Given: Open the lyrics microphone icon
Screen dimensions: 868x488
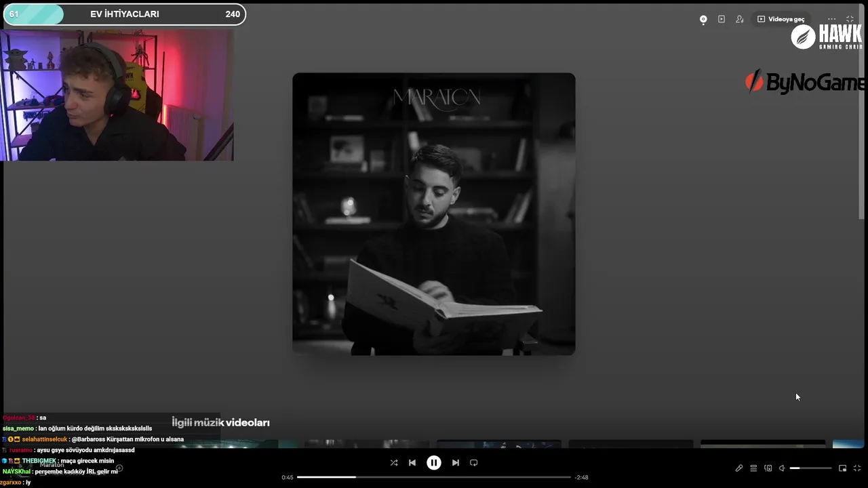Looking at the screenshot, I should tap(739, 468).
